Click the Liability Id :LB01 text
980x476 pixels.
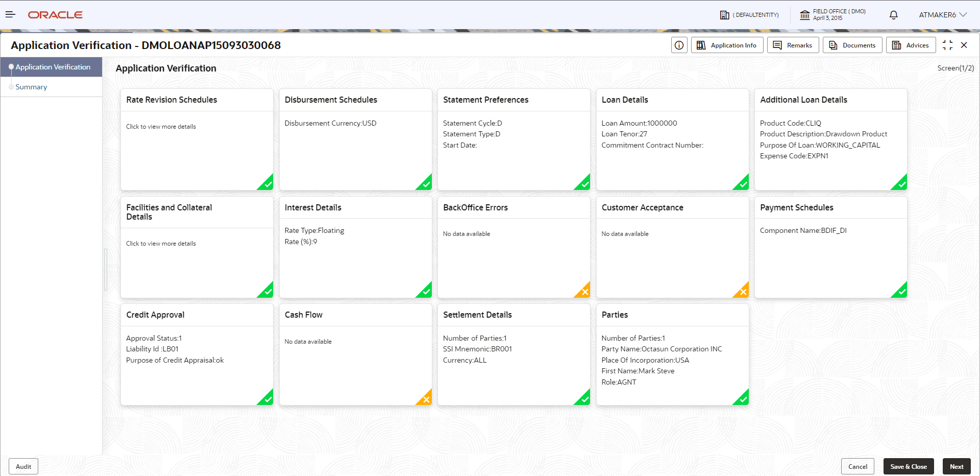coord(152,349)
